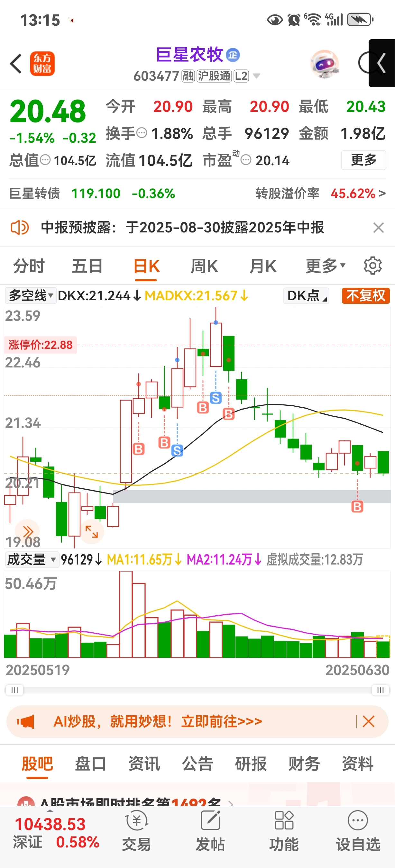This screenshot has height=868, width=395.
Task: Tap the fullscreen diagonal arrows icon
Action: 91,532
